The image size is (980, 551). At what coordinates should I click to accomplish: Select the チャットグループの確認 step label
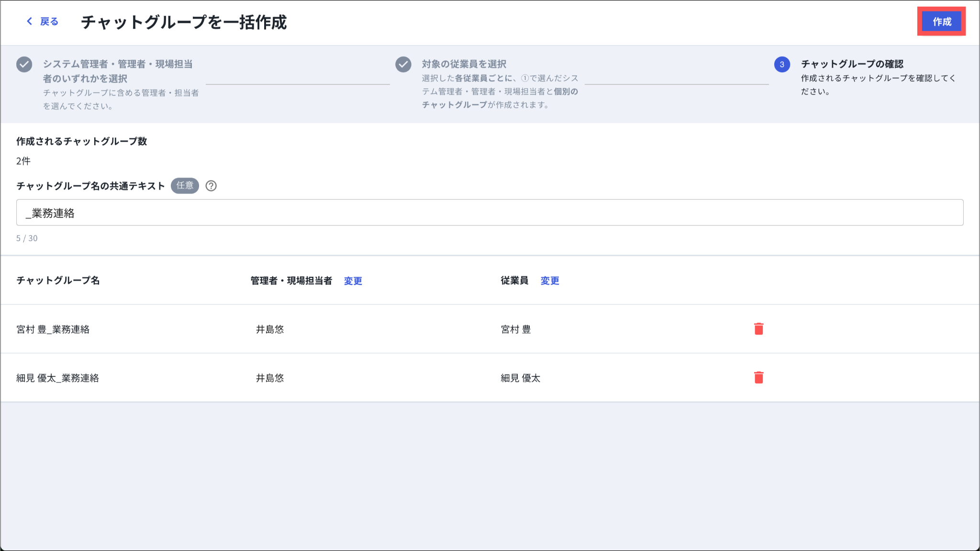[852, 64]
